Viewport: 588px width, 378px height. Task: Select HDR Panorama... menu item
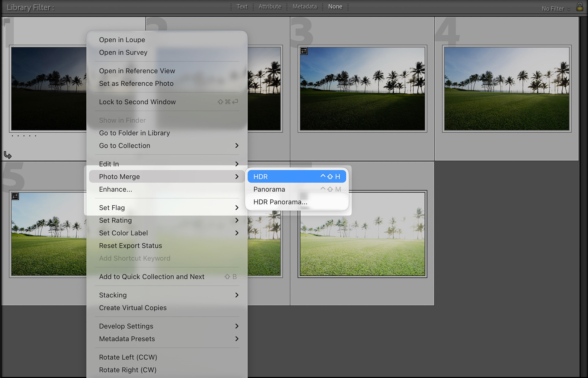(280, 202)
